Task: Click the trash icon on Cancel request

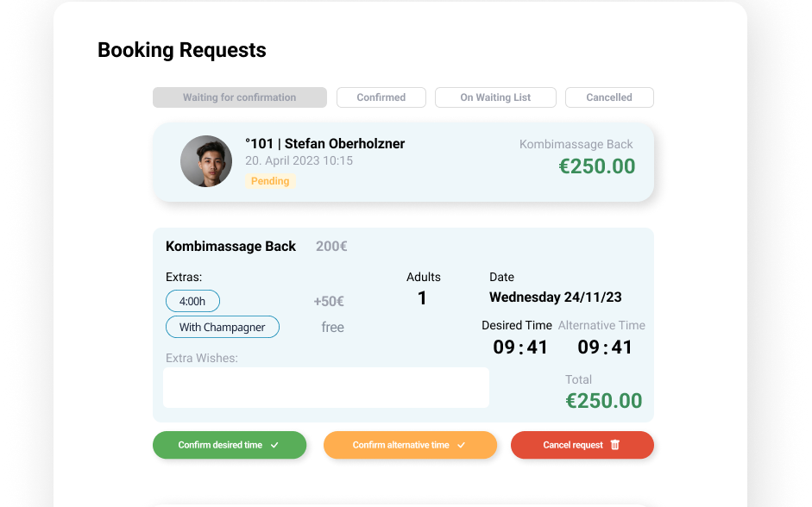Action: pos(615,445)
